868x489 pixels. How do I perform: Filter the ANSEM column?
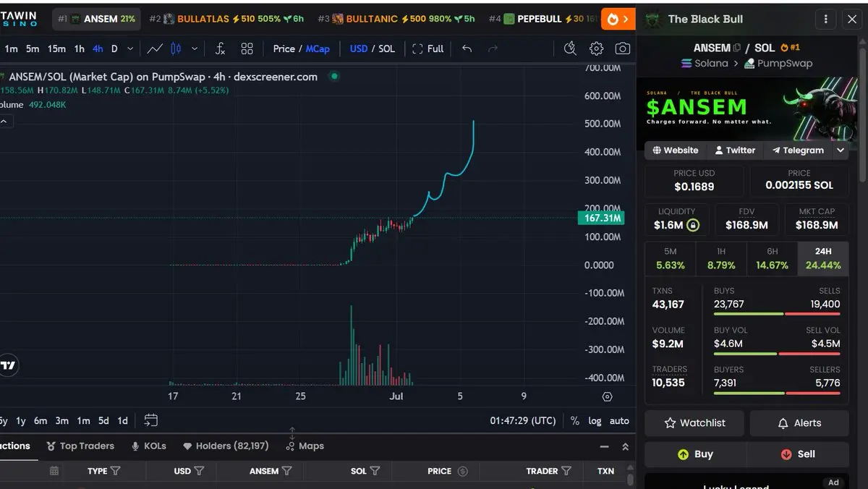287,471
